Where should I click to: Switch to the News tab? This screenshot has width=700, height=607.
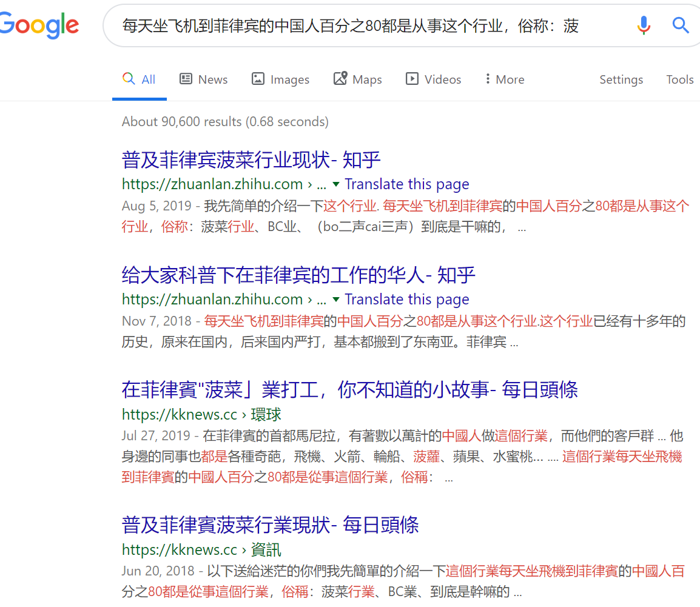coord(204,79)
